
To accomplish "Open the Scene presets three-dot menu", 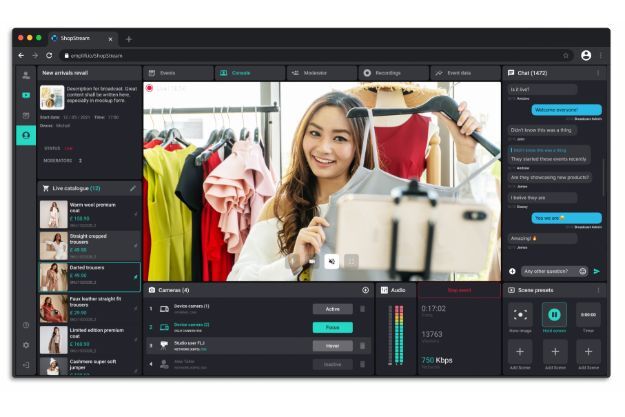I will click(598, 290).
